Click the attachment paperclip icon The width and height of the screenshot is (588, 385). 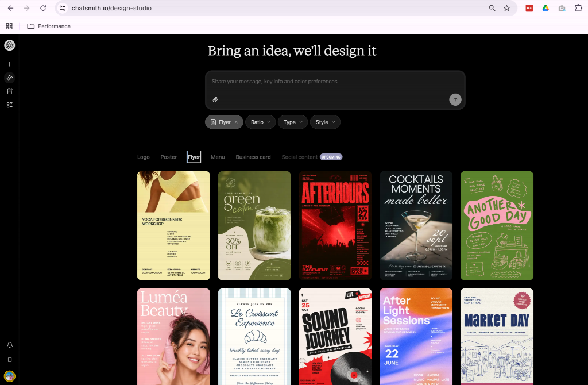point(215,100)
